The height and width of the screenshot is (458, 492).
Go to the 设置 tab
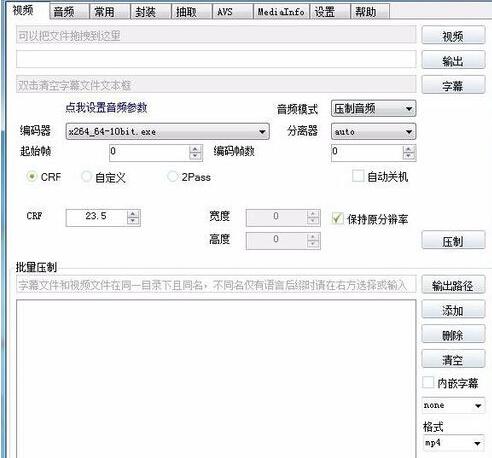330,12
